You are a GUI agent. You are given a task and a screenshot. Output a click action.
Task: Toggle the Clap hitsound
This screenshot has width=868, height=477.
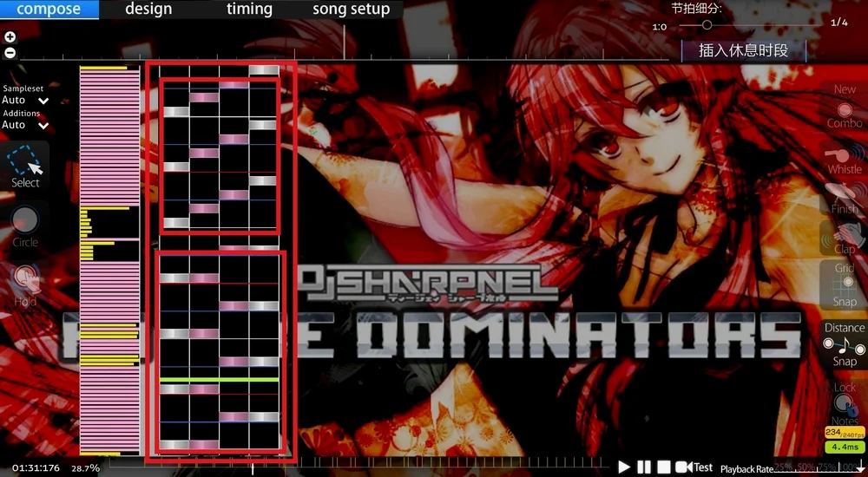point(845,238)
